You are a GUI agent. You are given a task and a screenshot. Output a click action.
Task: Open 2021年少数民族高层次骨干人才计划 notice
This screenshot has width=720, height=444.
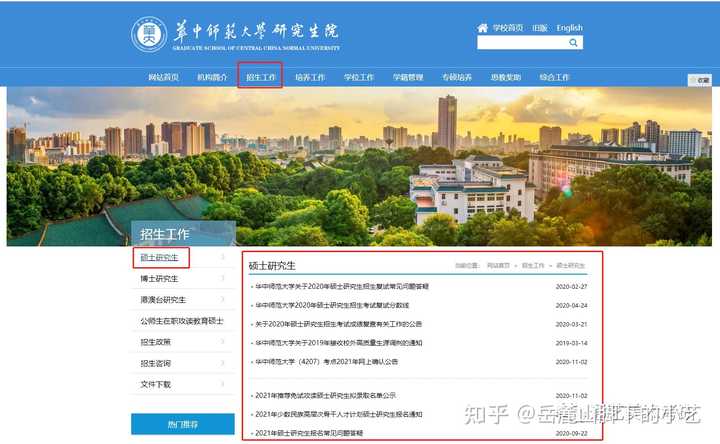(x=338, y=414)
